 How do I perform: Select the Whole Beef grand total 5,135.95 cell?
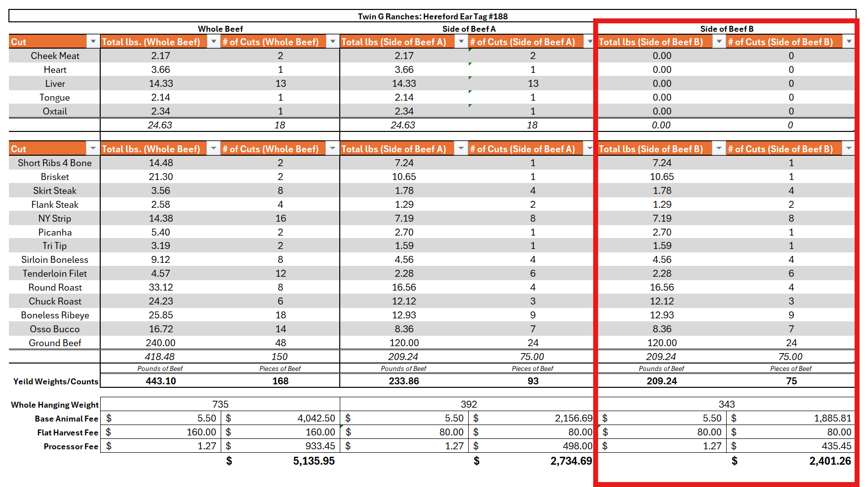coord(313,461)
